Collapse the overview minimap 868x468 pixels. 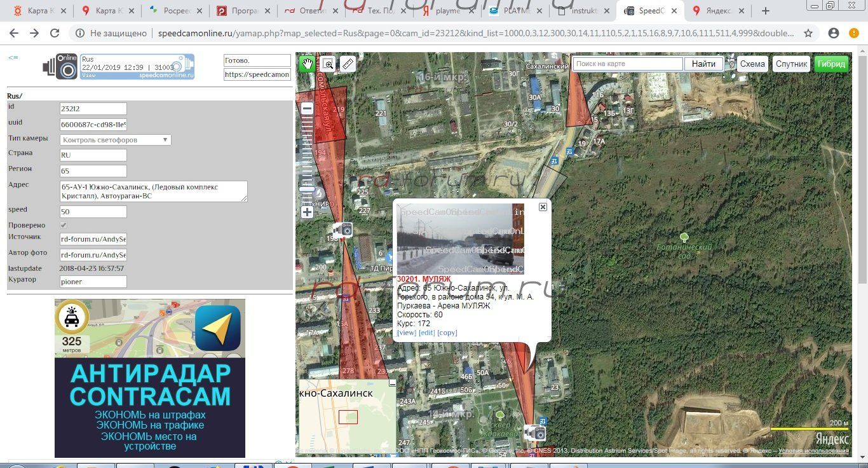click(x=392, y=383)
